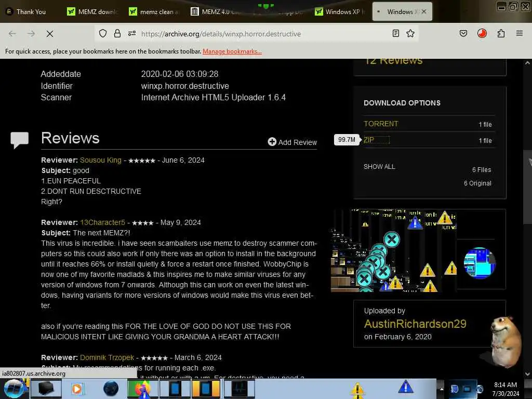Viewport: 532px width, 399px height.
Task: Save page to Pocket
Action: (x=463, y=33)
